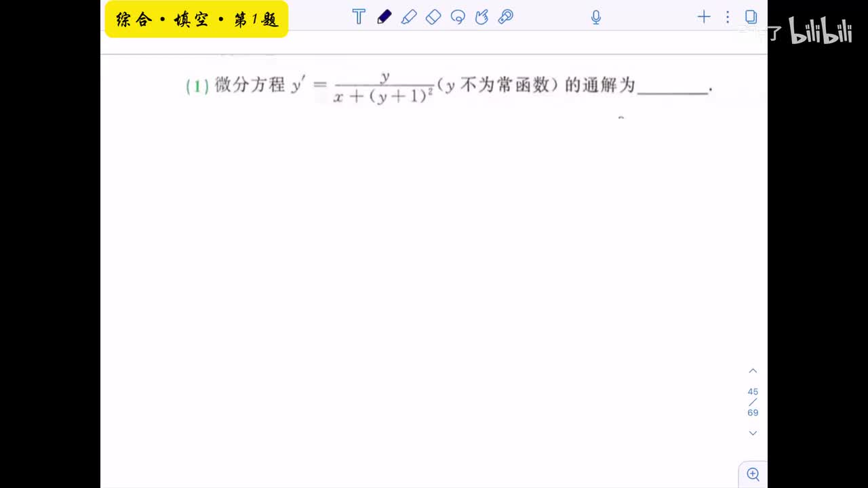
Task: Open the page overview icon
Action: [751, 17]
